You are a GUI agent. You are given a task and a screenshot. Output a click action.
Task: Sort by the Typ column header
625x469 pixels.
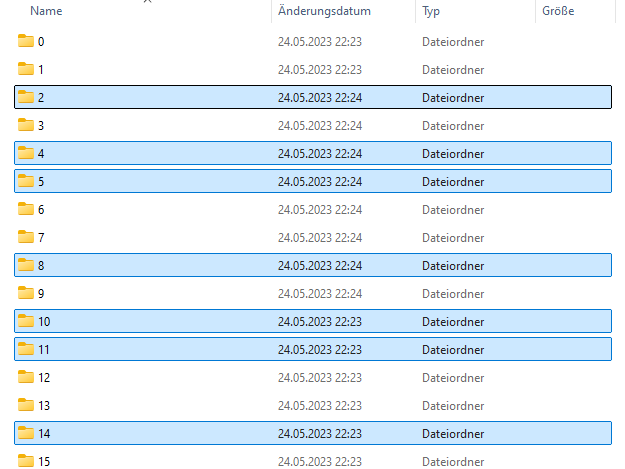[x=431, y=11]
